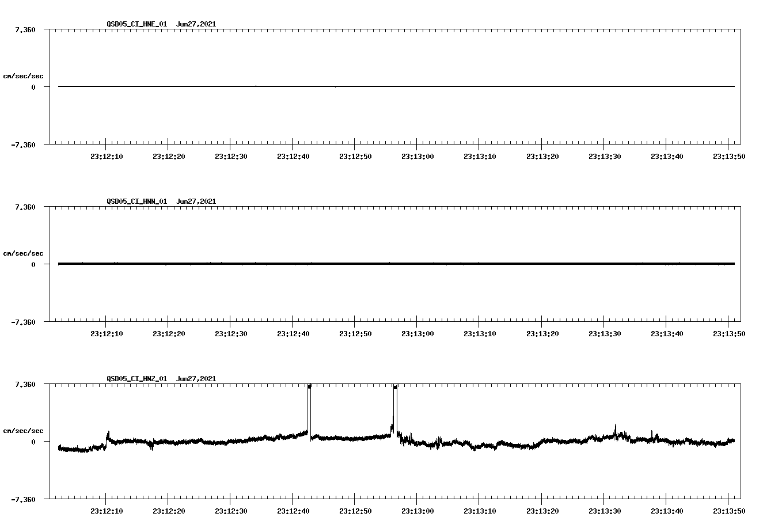Click the HNE plot's 7.360 upper axis value

point(25,29)
